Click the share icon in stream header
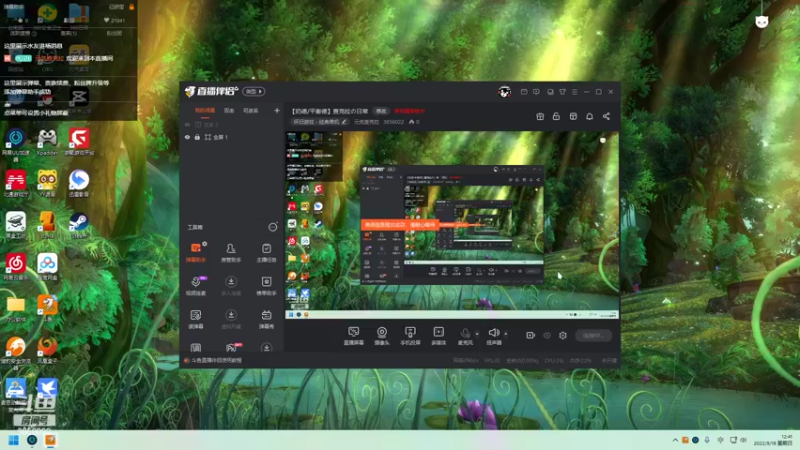The width and height of the screenshot is (800, 450). pyautogui.click(x=606, y=116)
